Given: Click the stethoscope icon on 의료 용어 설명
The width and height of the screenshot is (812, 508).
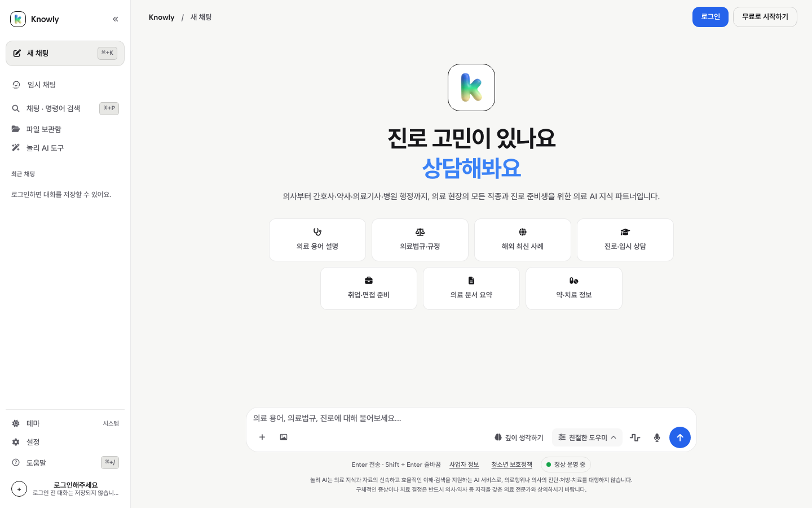Looking at the screenshot, I should pyautogui.click(x=317, y=232).
